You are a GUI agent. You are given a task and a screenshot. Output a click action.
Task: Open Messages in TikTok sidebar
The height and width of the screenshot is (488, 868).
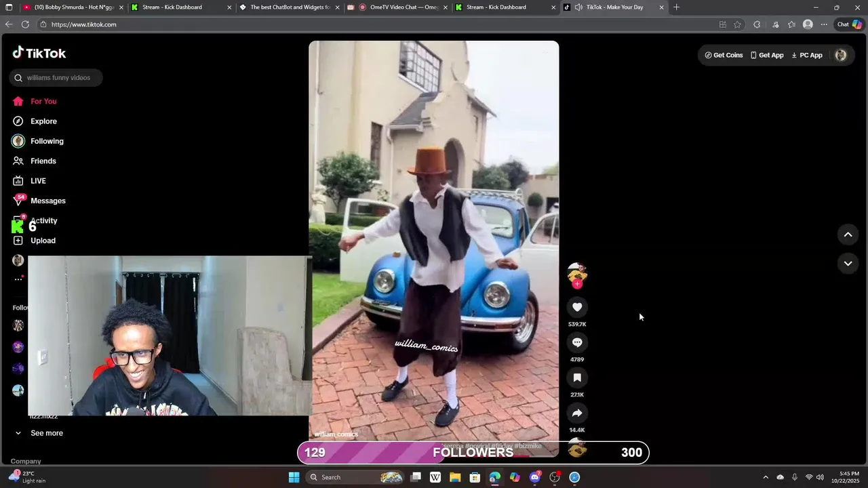(47, 201)
